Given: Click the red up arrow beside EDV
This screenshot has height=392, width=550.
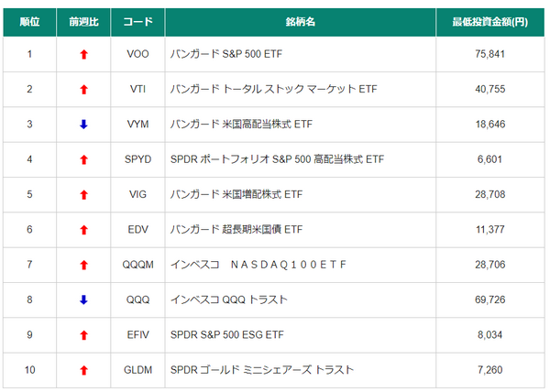Looking at the screenshot, I should tap(84, 230).
